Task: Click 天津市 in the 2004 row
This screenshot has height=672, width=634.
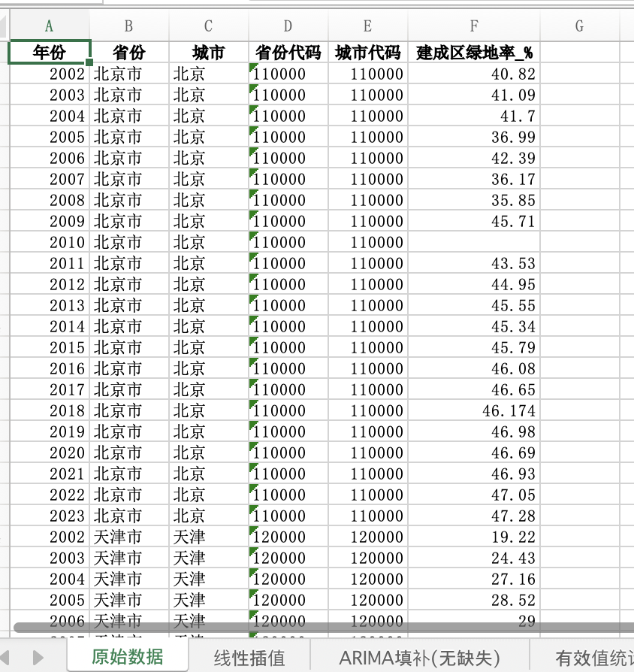Action: coord(129,579)
